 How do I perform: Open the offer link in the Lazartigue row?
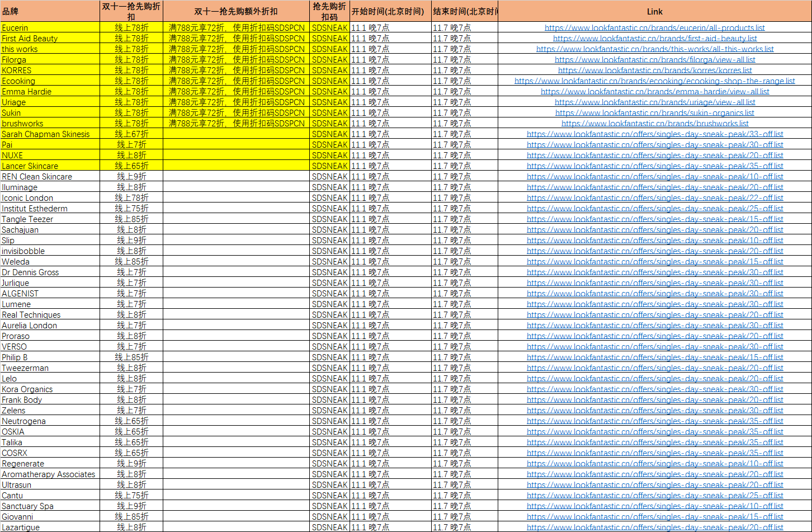coord(655,527)
